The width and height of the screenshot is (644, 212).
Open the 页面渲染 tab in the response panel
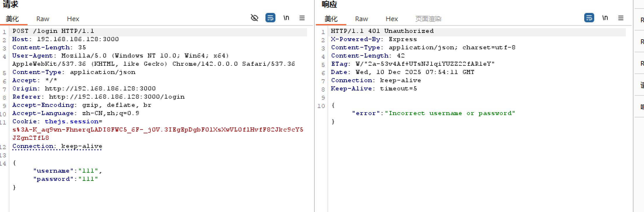428,19
